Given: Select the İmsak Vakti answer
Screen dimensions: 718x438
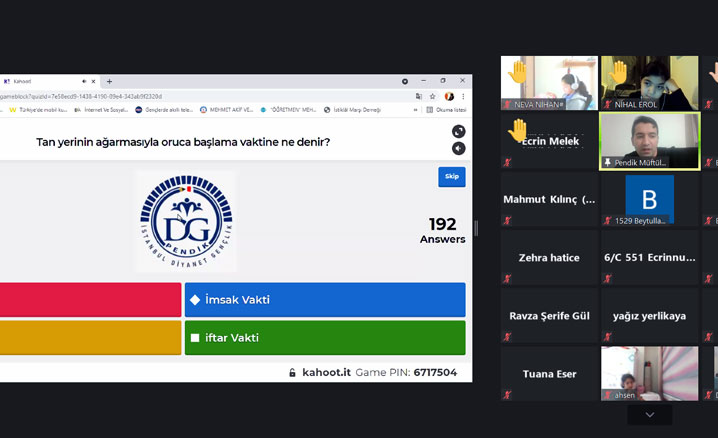Looking at the screenshot, I should pos(325,300).
